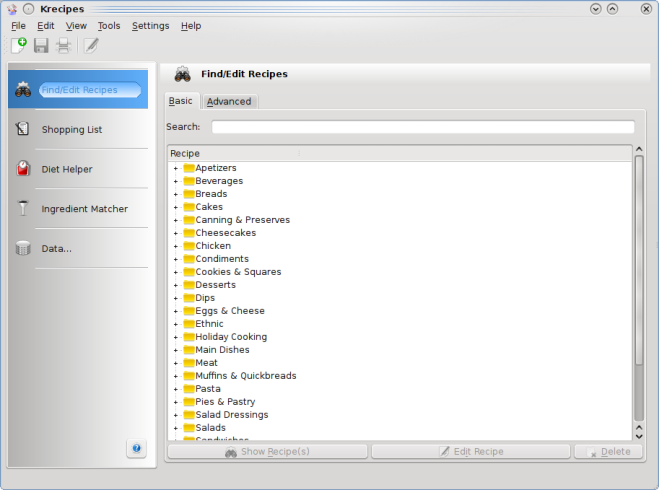
Task: Click the recipe list vertical scrollbar handle
Action: 639,261
